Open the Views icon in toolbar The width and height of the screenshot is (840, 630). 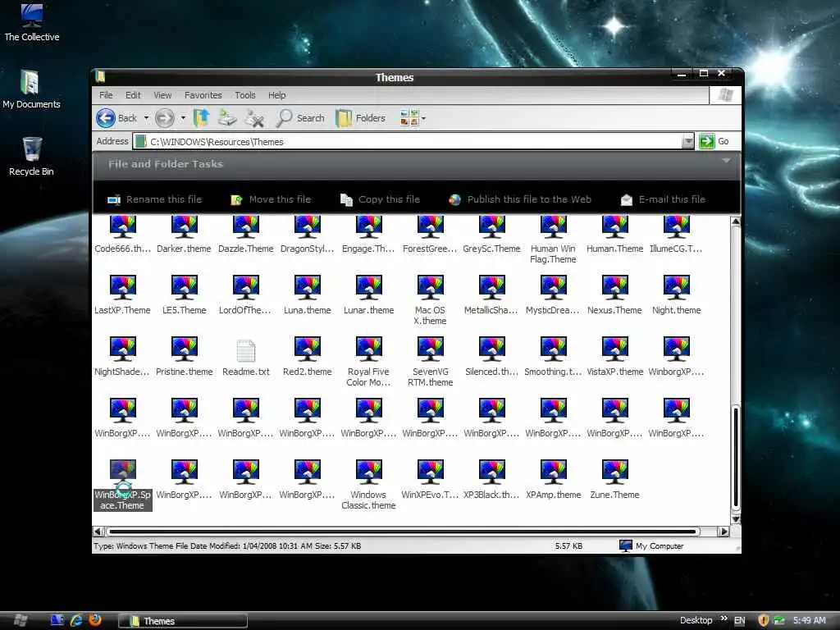point(409,118)
